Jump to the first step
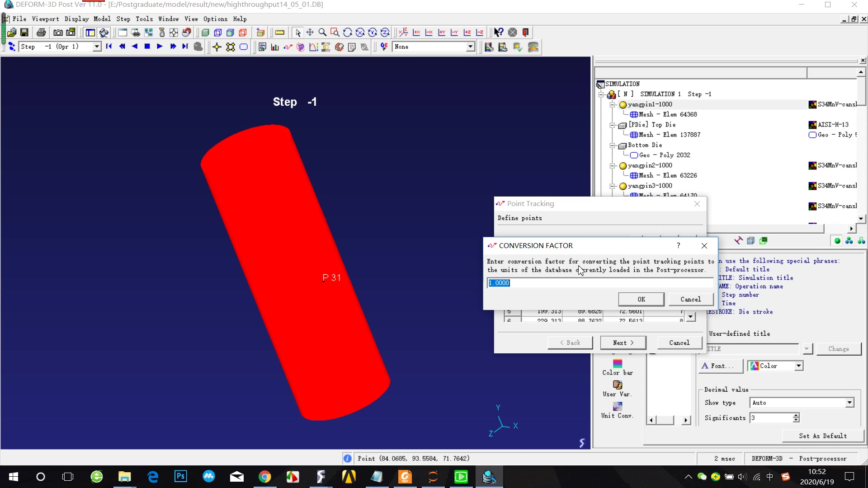Screen dimensions: 868x488 (109, 47)
